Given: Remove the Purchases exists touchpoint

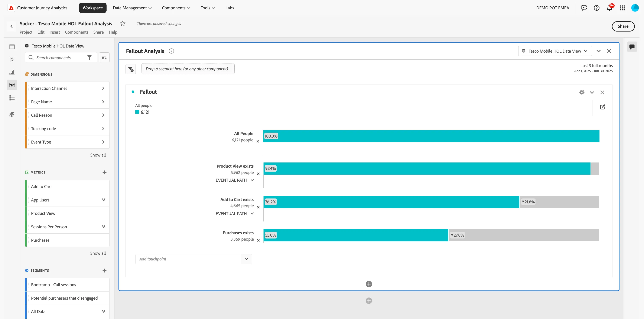Looking at the screenshot, I should coord(258,240).
